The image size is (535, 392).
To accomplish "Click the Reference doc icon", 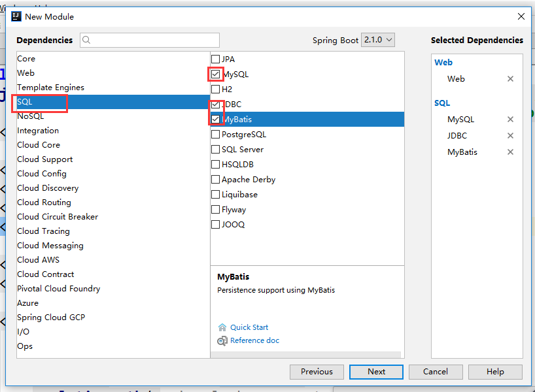I will click(222, 340).
